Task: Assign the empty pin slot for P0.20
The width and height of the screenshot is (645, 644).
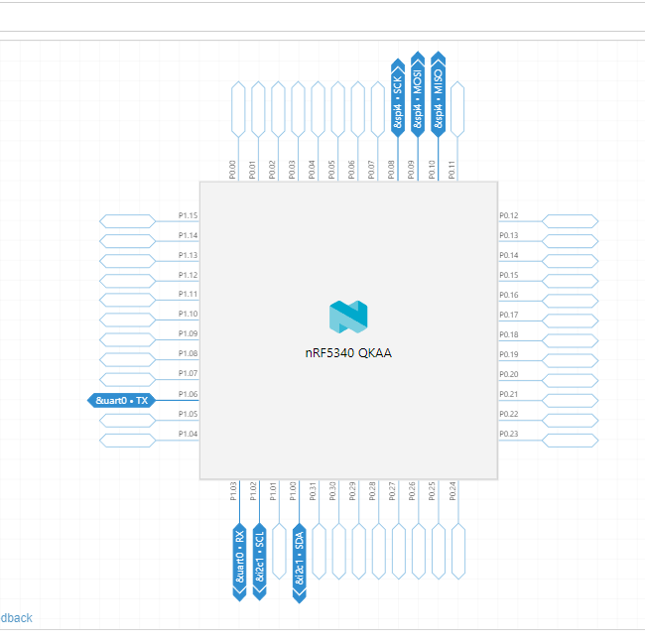Action: pos(571,380)
